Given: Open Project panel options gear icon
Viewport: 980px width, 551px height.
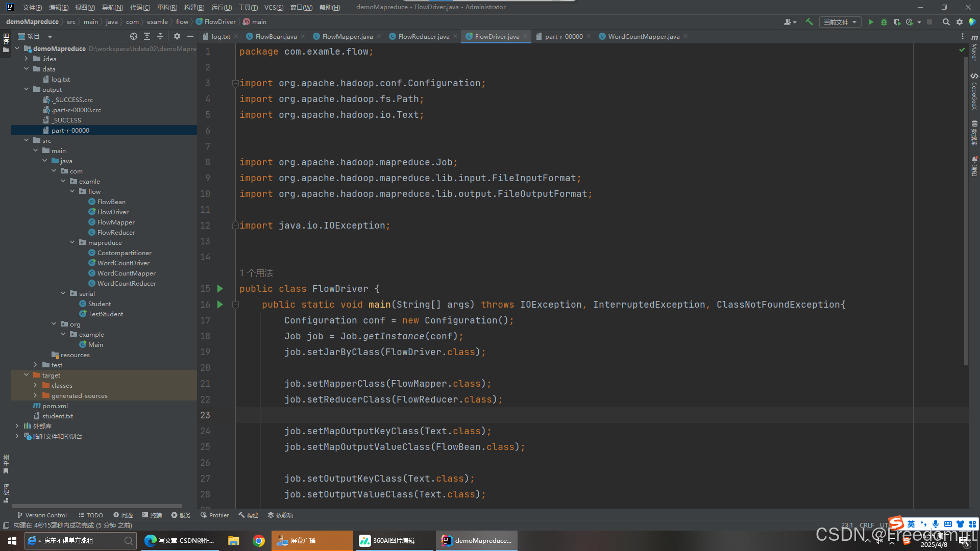Looking at the screenshot, I should click(177, 36).
